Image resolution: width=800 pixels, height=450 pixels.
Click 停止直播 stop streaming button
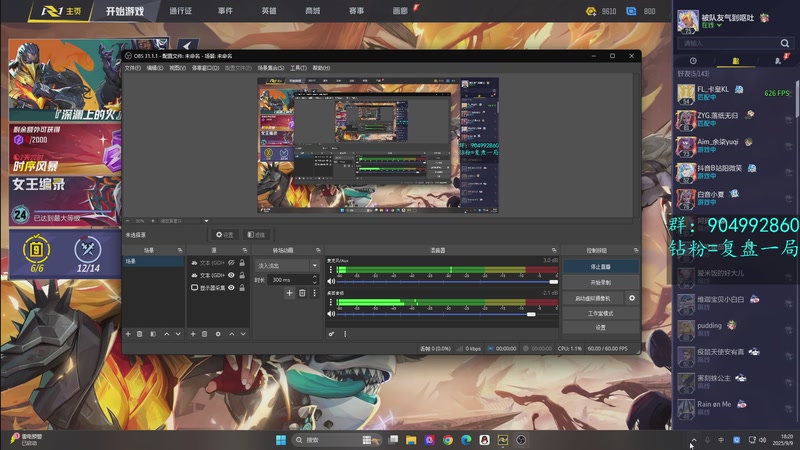click(601, 266)
